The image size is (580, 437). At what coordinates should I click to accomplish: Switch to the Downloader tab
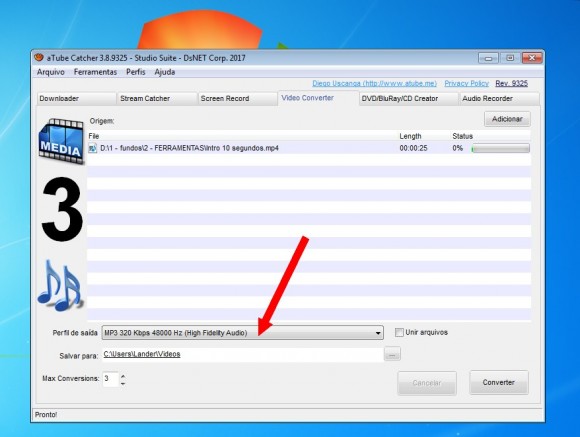point(76,99)
